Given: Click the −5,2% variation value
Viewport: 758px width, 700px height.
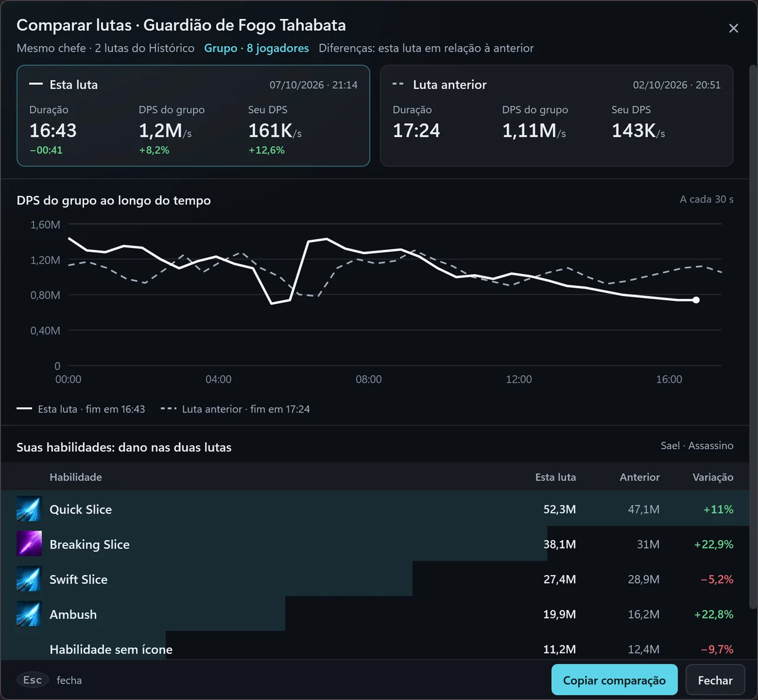Looking at the screenshot, I should (x=717, y=579).
